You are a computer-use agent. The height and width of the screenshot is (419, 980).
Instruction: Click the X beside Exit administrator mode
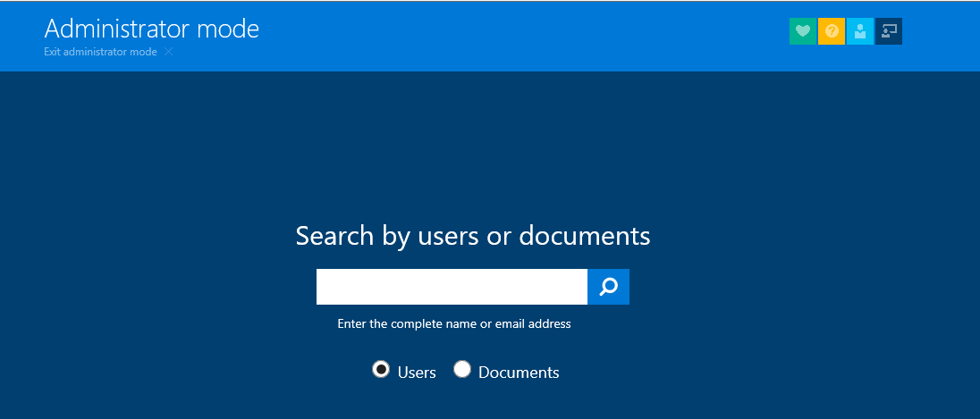(168, 52)
